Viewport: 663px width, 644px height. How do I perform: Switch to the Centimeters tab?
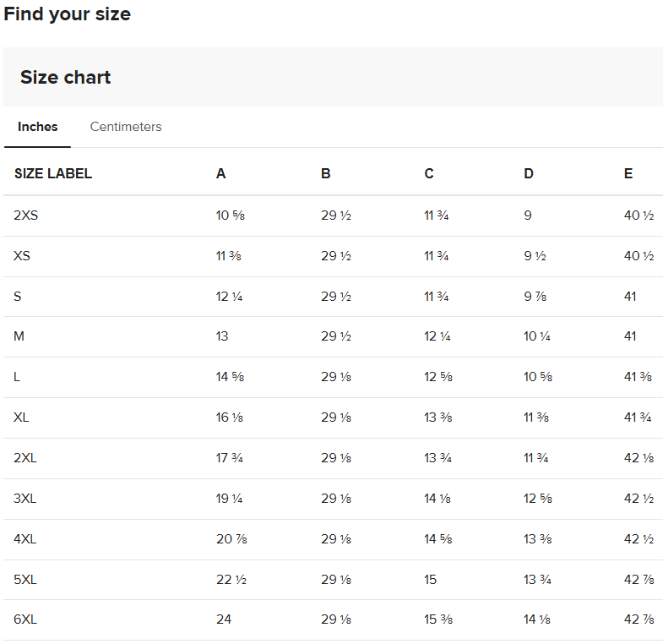coord(126,127)
